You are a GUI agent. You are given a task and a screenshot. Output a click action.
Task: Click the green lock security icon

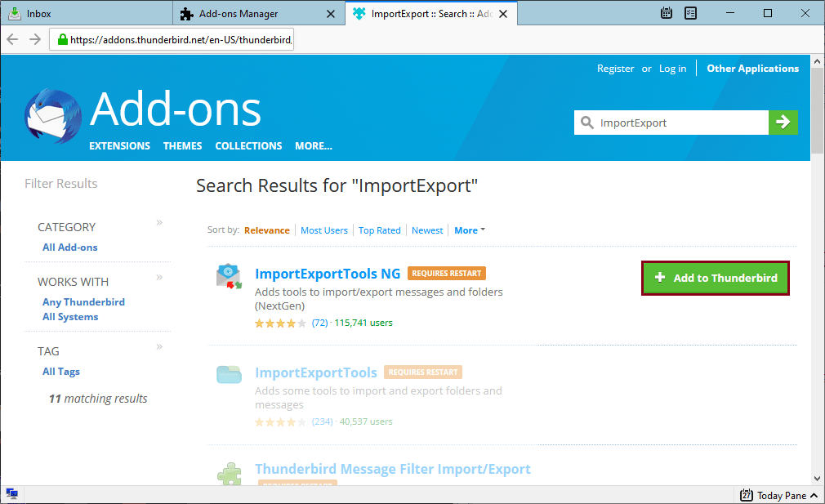(63, 39)
